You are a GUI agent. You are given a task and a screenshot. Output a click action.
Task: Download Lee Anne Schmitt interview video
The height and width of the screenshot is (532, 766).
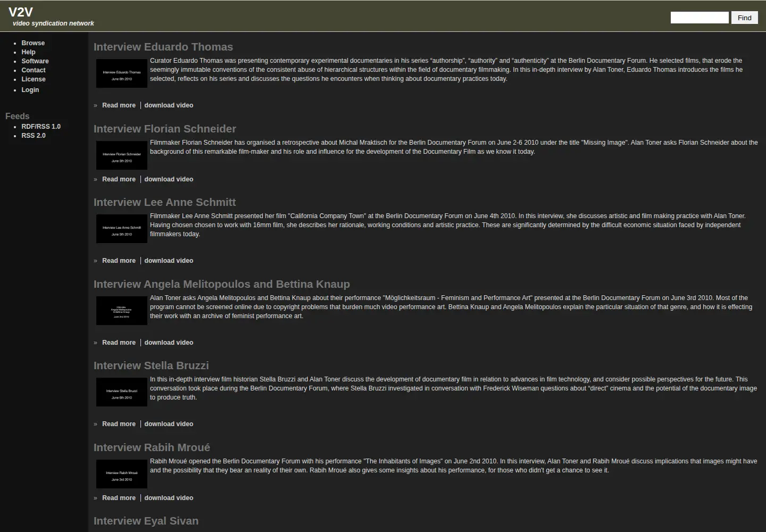(x=169, y=261)
